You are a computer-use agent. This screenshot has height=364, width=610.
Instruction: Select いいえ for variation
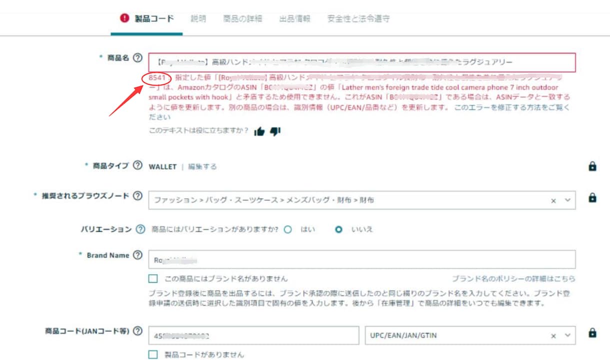click(x=339, y=230)
